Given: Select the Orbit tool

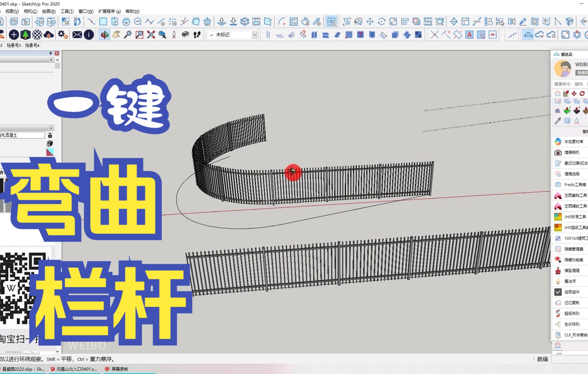Looking at the screenshot, I should [x=105, y=34].
